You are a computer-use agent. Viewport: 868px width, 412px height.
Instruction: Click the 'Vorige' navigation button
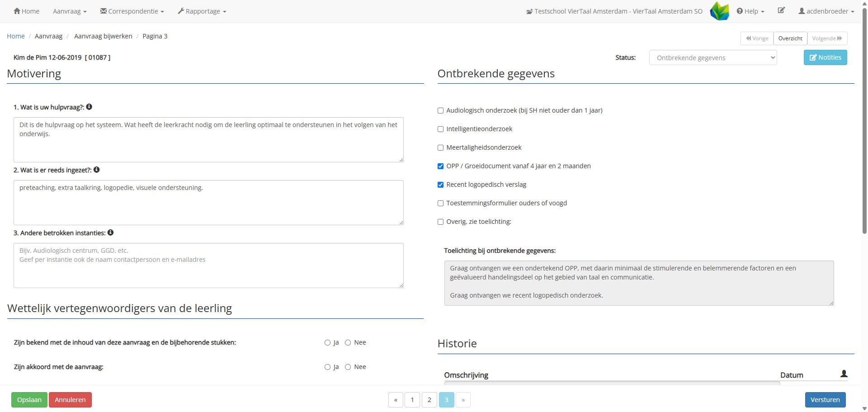pos(757,38)
